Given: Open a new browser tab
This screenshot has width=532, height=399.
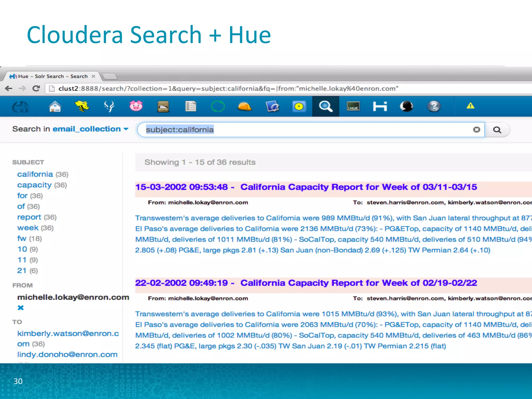Looking at the screenshot, I should point(110,76).
